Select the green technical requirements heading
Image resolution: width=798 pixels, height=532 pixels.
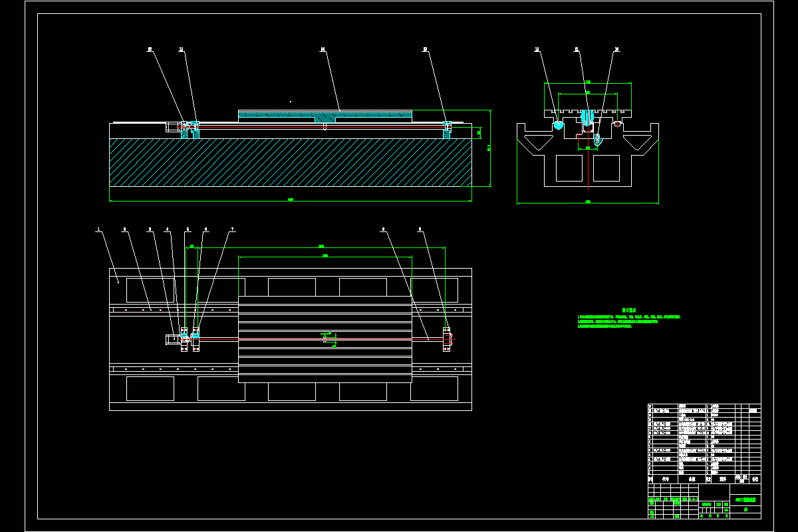[x=629, y=310]
